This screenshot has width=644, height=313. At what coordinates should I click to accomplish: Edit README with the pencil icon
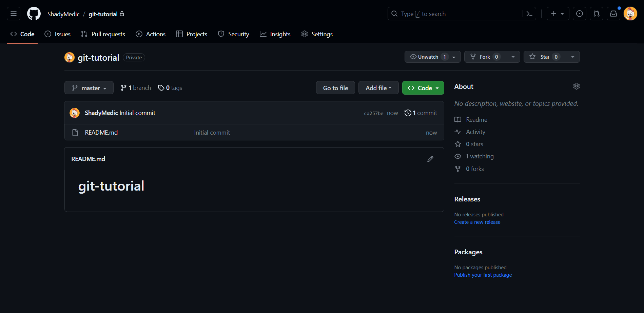click(430, 159)
